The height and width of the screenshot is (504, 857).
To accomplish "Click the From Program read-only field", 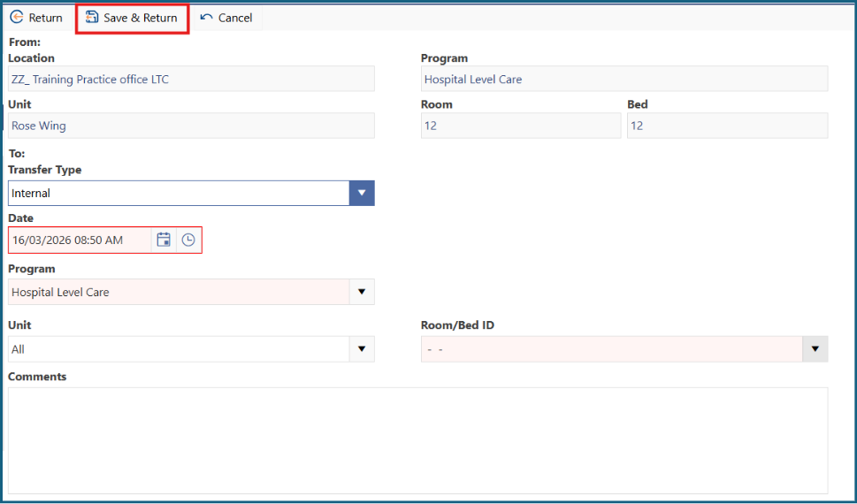I will click(x=624, y=79).
